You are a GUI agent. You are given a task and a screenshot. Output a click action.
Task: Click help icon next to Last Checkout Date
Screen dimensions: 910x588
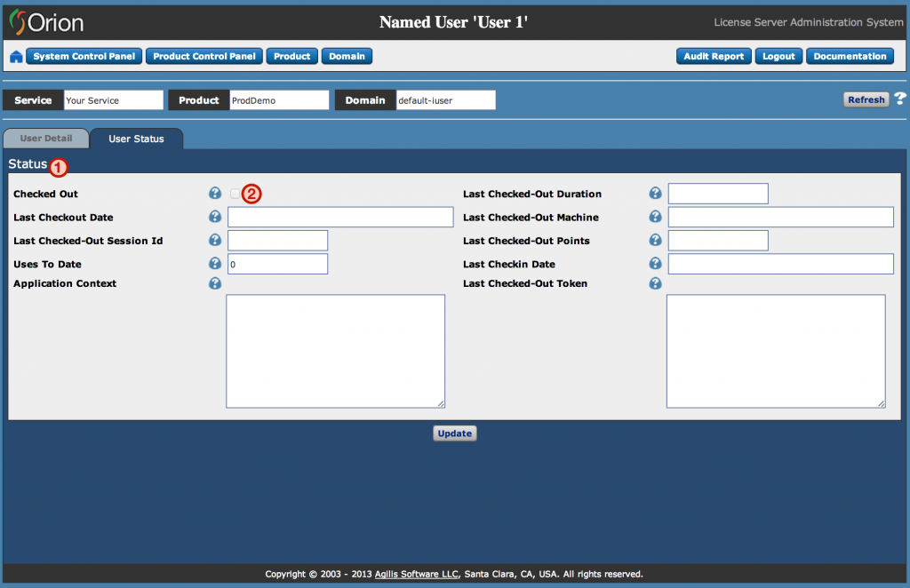coord(215,217)
